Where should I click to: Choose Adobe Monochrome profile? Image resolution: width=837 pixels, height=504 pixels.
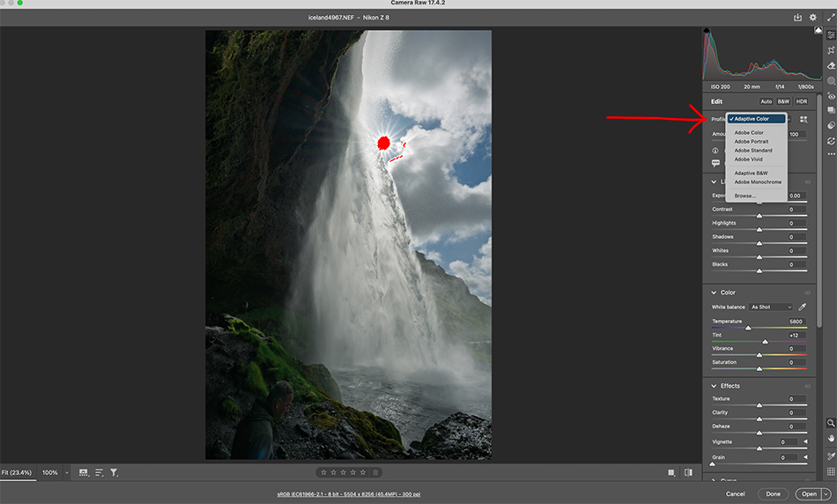pos(758,182)
